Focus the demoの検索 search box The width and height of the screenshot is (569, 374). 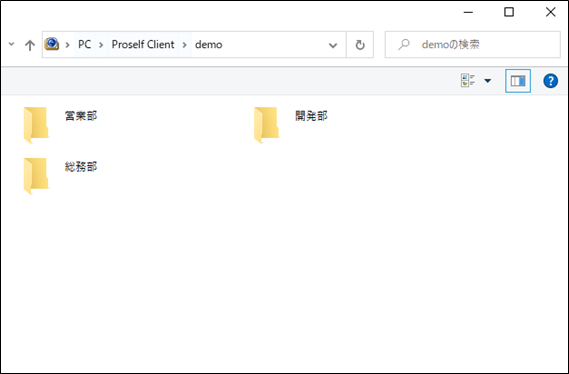point(472,45)
